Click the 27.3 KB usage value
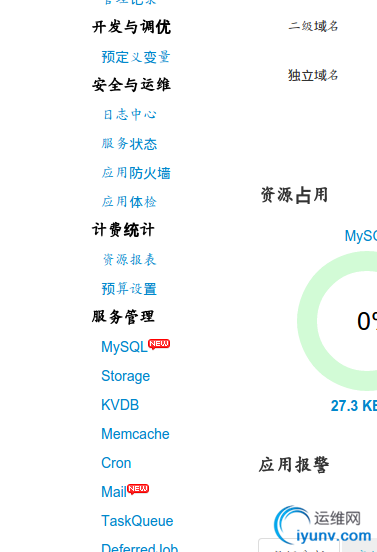 click(354, 406)
